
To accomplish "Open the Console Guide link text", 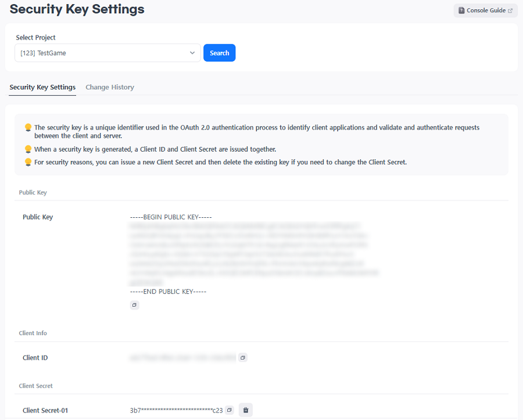I will coord(486,10).
